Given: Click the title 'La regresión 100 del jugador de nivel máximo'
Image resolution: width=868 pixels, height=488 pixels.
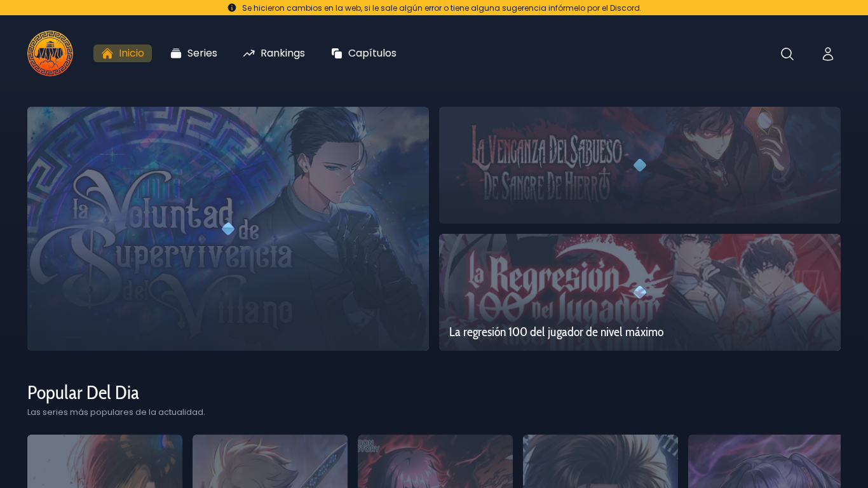Looking at the screenshot, I should point(556,332).
